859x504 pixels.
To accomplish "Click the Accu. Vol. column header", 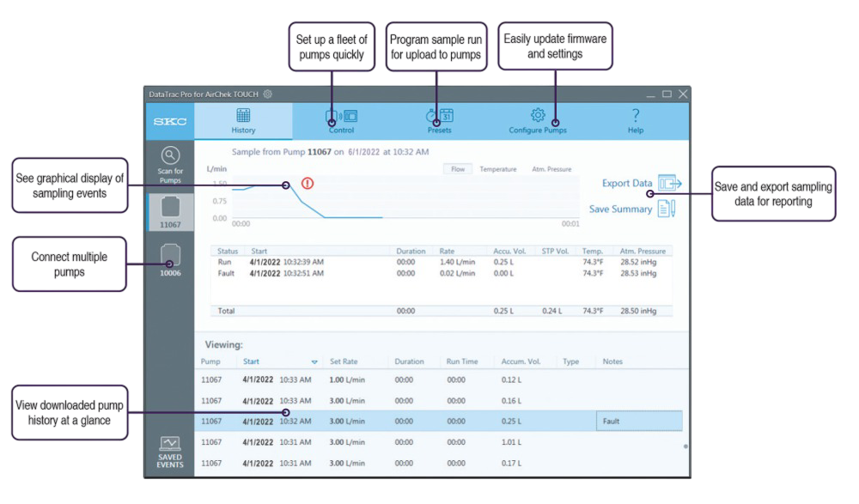I will [x=509, y=251].
